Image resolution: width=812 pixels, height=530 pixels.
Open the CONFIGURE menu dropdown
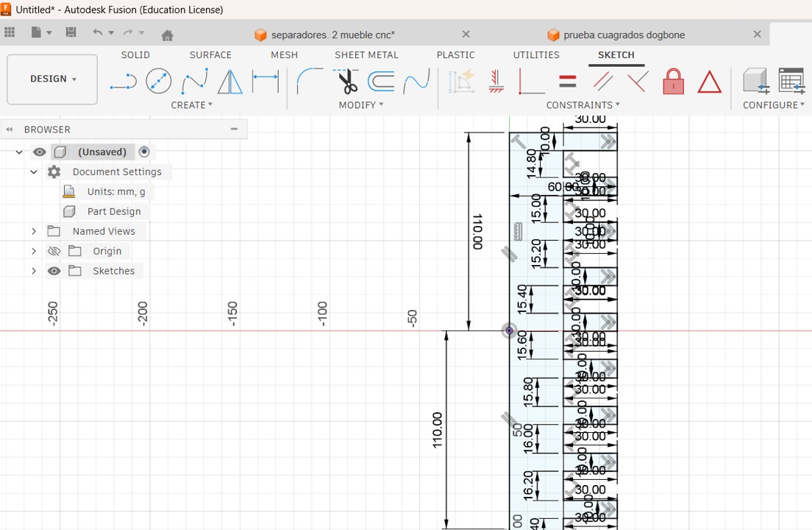click(774, 105)
